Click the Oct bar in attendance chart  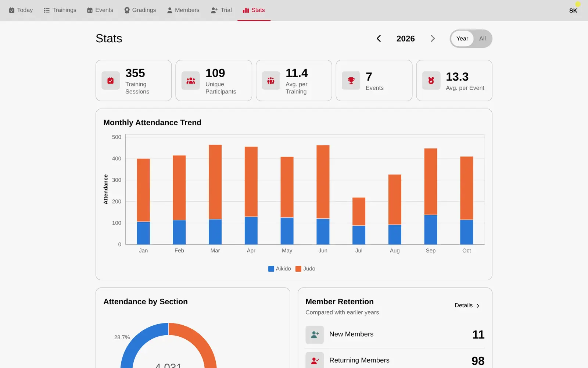[466, 201]
